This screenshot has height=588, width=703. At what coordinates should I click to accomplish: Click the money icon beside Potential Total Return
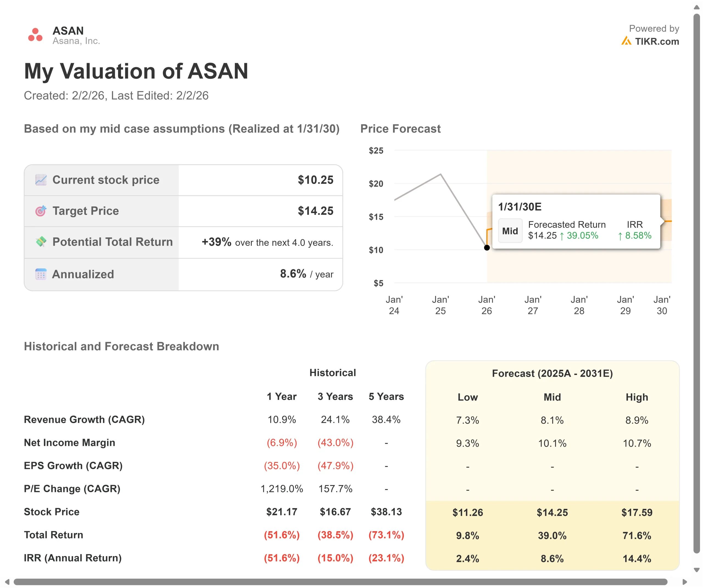[x=41, y=242]
